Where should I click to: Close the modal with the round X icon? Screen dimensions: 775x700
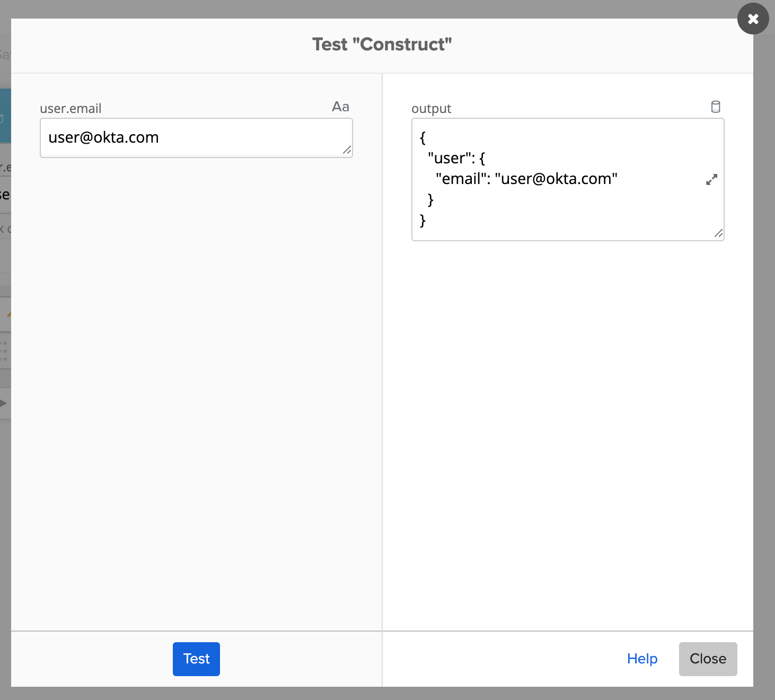coord(753,19)
